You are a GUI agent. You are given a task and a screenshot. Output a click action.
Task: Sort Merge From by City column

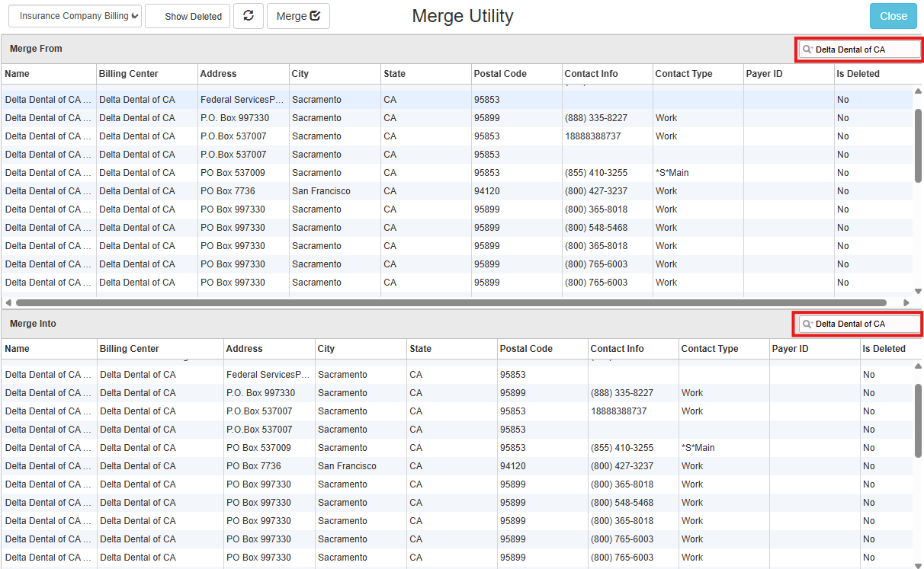pyautogui.click(x=335, y=74)
